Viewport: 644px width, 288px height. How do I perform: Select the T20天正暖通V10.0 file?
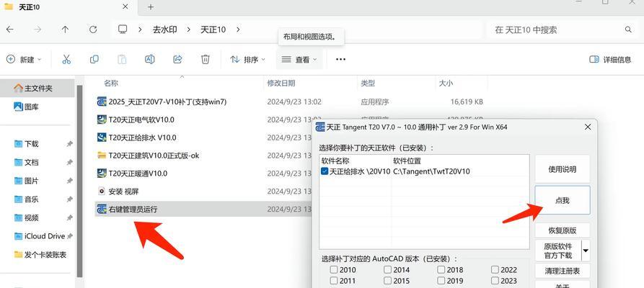click(132, 173)
